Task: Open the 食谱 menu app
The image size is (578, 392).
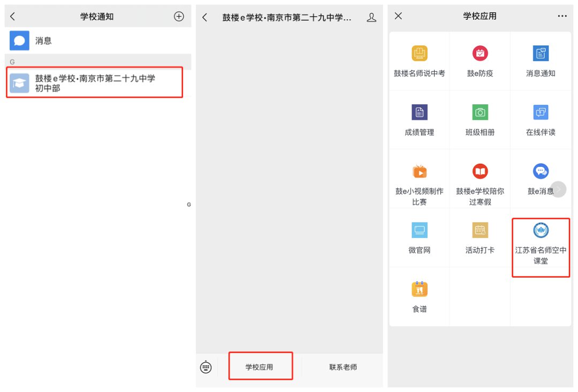Action: click(x=420, y=297)
